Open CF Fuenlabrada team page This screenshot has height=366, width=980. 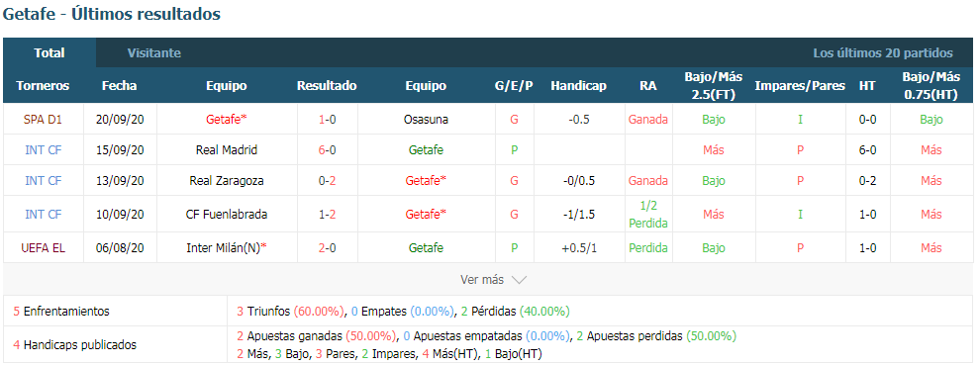(x=227, y=215)
